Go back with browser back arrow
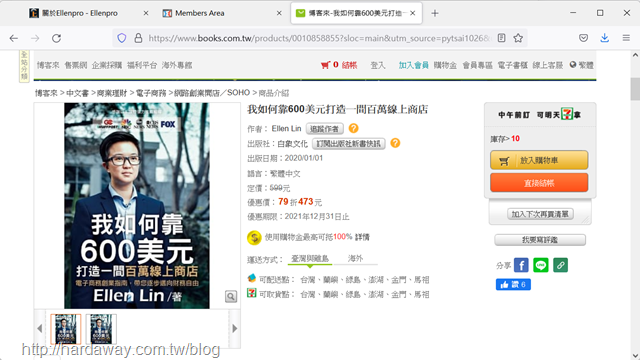The width and height of the screenshot is (640, 360). pyautogui.click(x=13, y=38)
